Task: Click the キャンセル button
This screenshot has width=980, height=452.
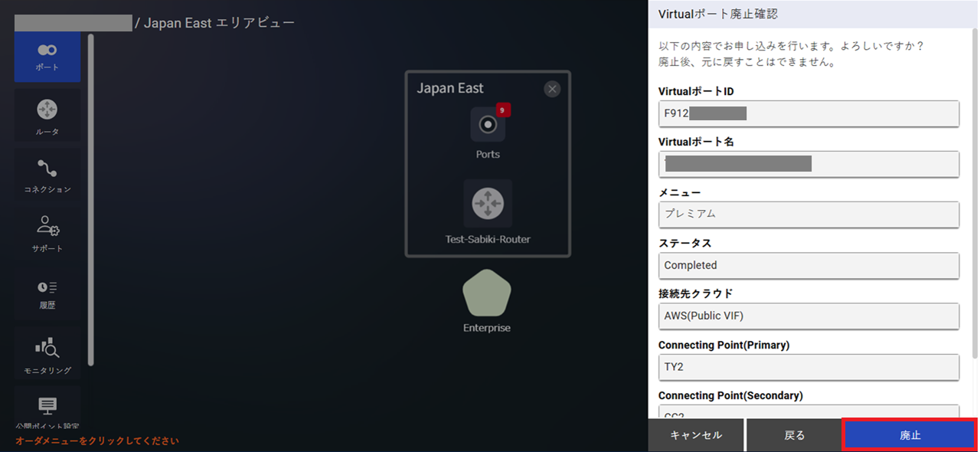Action: [x=695, y=434]
